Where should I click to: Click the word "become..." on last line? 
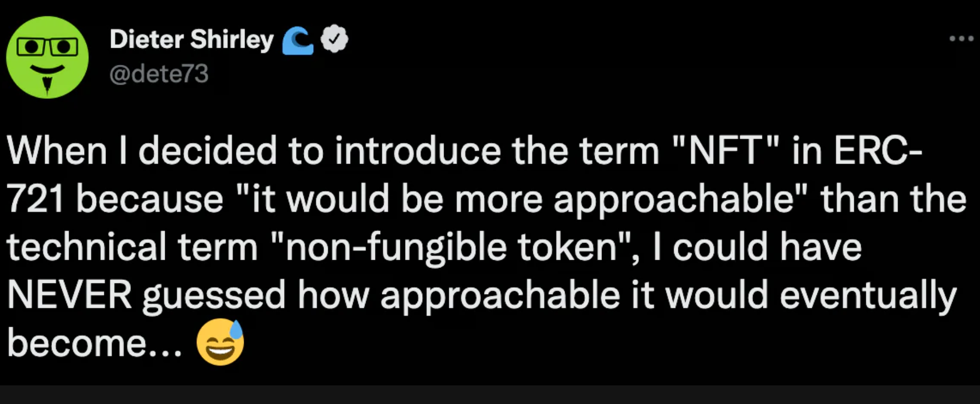click(95, 343)
